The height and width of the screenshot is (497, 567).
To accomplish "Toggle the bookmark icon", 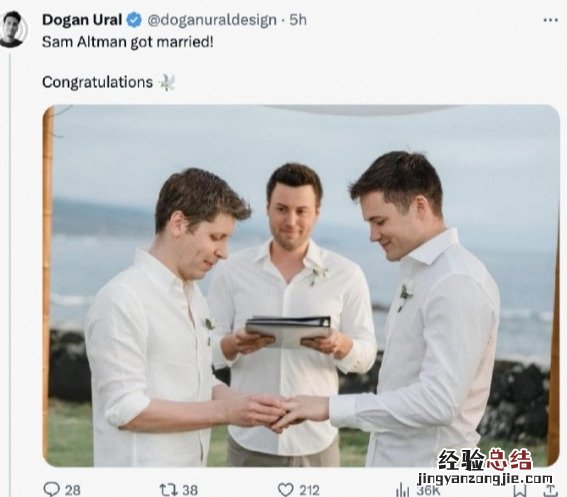I will 520,491.
